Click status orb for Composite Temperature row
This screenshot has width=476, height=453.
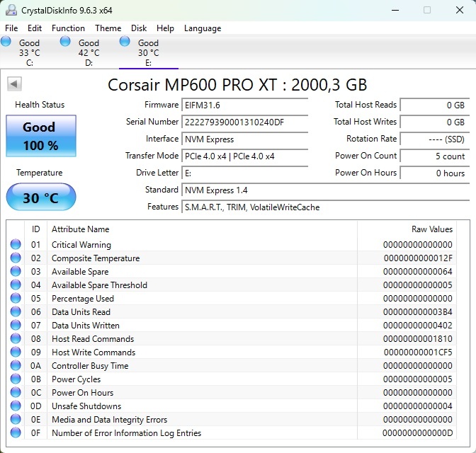point(16,258)
